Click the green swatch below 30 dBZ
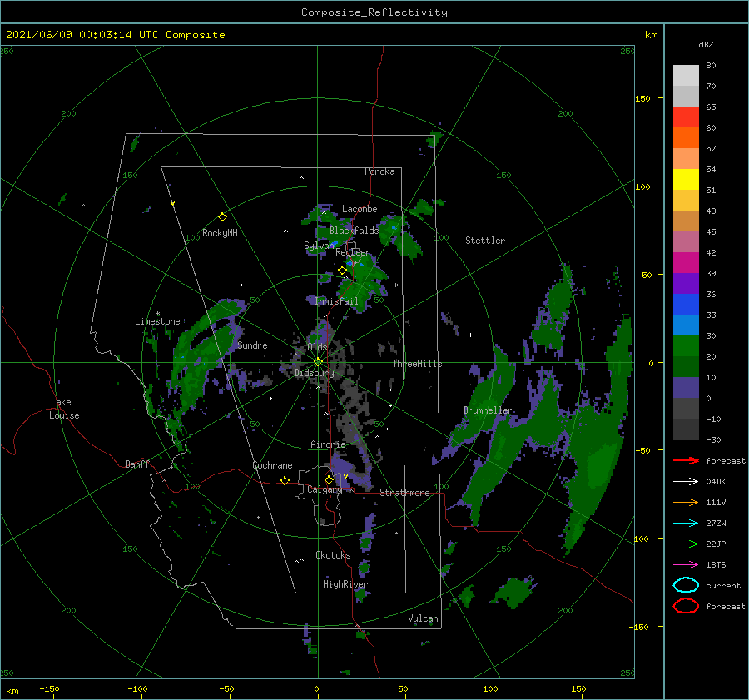Image resolution: width=749 pixels, height=700 pixels. click(686, 345)
